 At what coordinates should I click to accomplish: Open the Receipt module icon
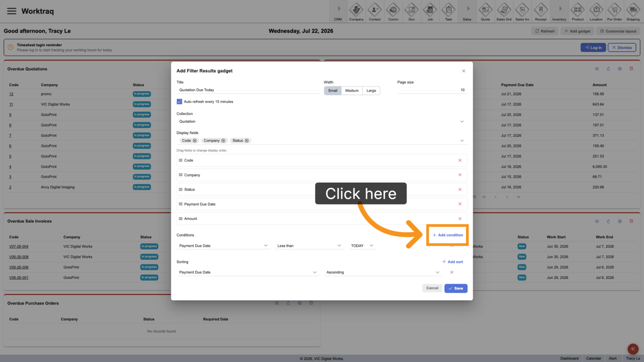tap(540, 11)
